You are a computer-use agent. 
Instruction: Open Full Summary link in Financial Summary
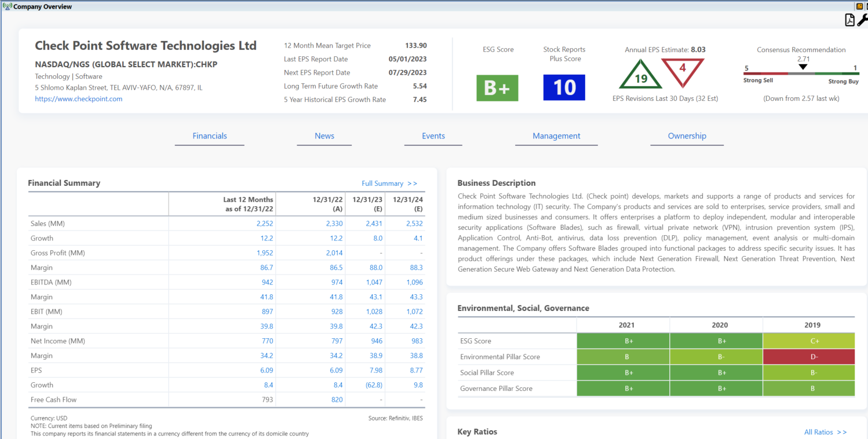point(389,184)
